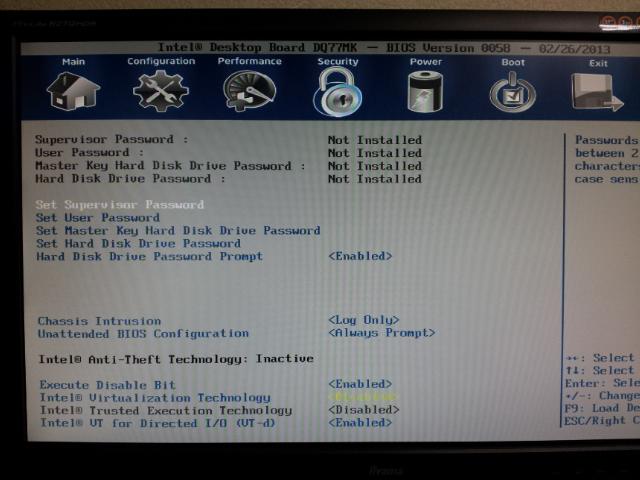640x480 pixels.
Task: Select Set Master Key Hard Disk Drive Password
Action: [178, 231]
